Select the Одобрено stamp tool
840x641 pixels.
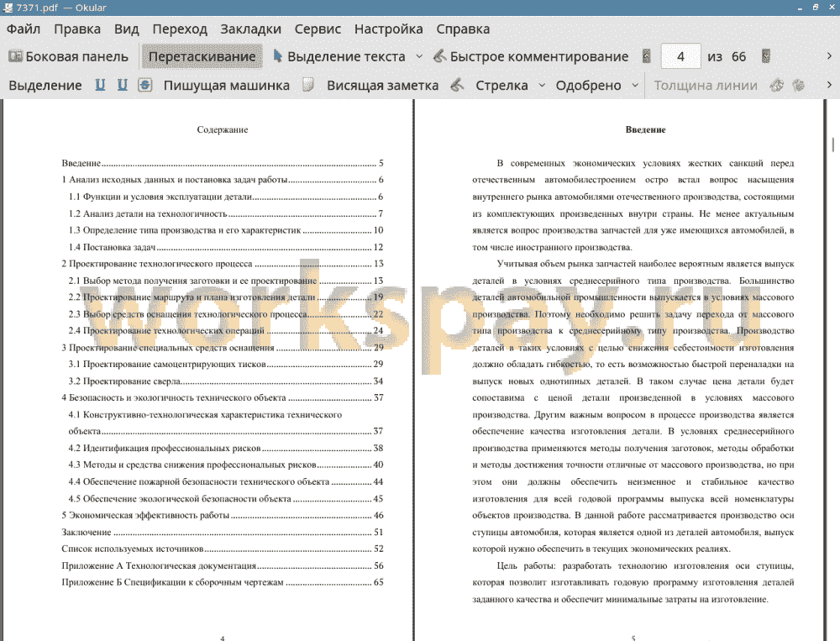[588, 85]
